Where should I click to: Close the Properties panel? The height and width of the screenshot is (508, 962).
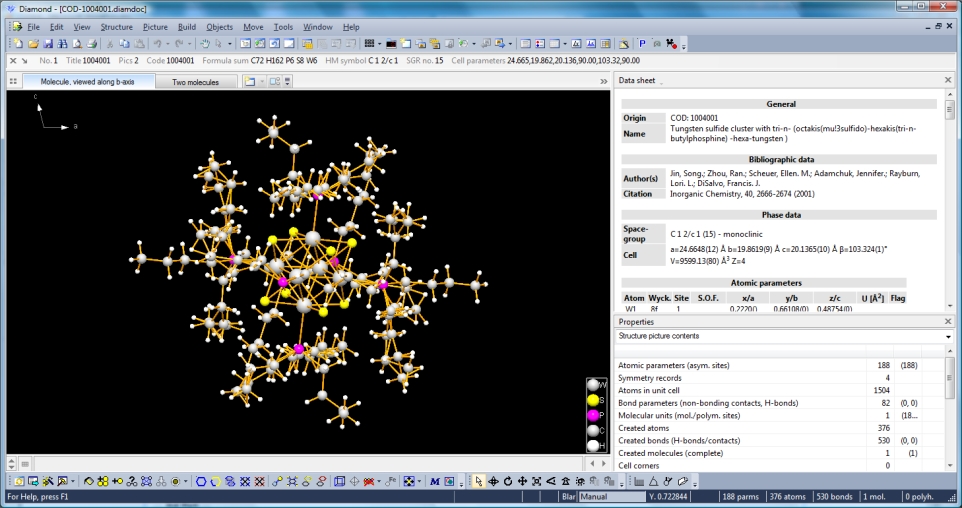click(x=948, y=322)
